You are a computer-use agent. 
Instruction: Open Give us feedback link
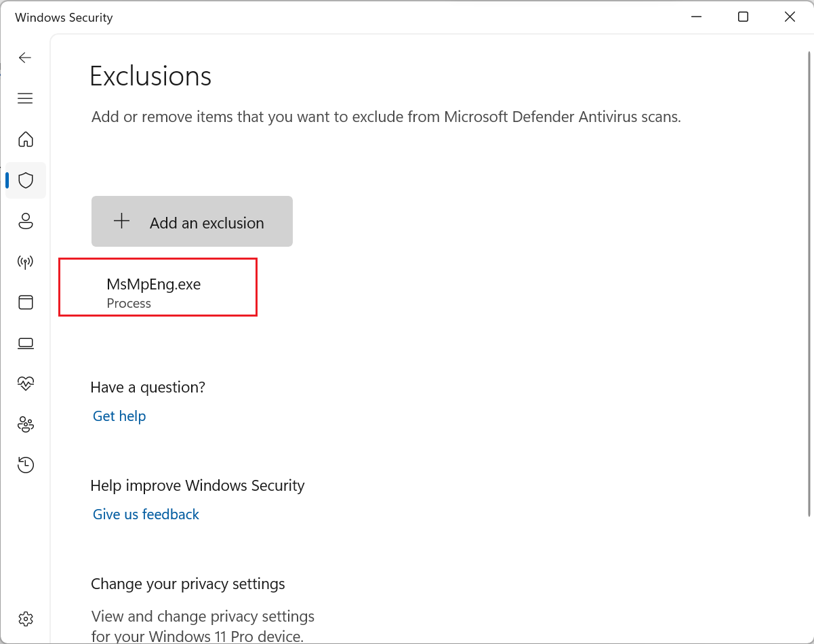(x=145, y=514)
